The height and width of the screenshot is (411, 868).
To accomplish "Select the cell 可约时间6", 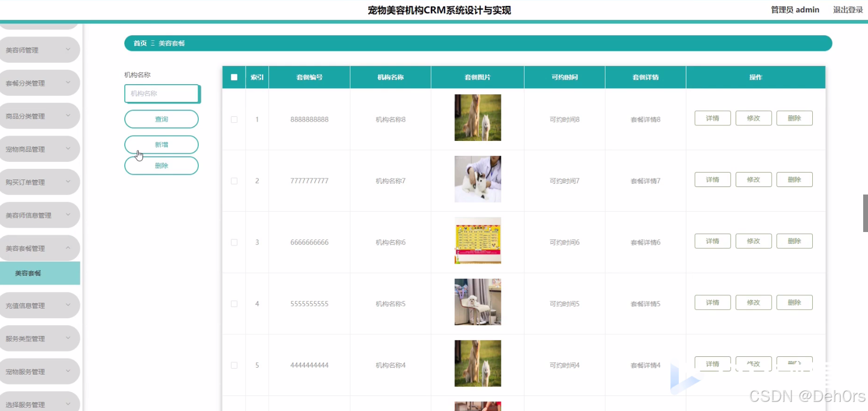I will point(565,242).
